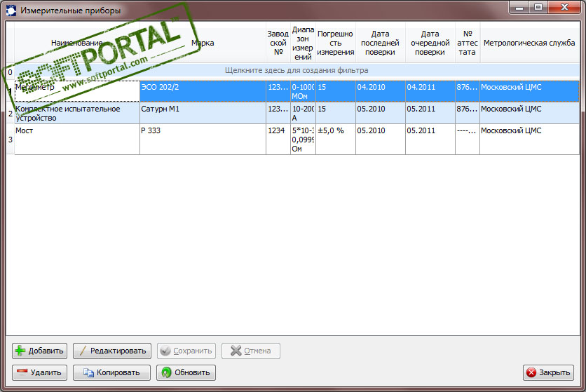Viewport: 586px width, 392px height.
Task: Click 10-200 А range cell
Action: pos(303,113)
